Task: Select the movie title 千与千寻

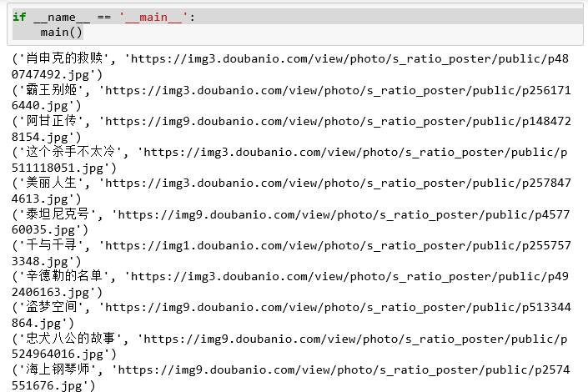Action: (52, 245)
